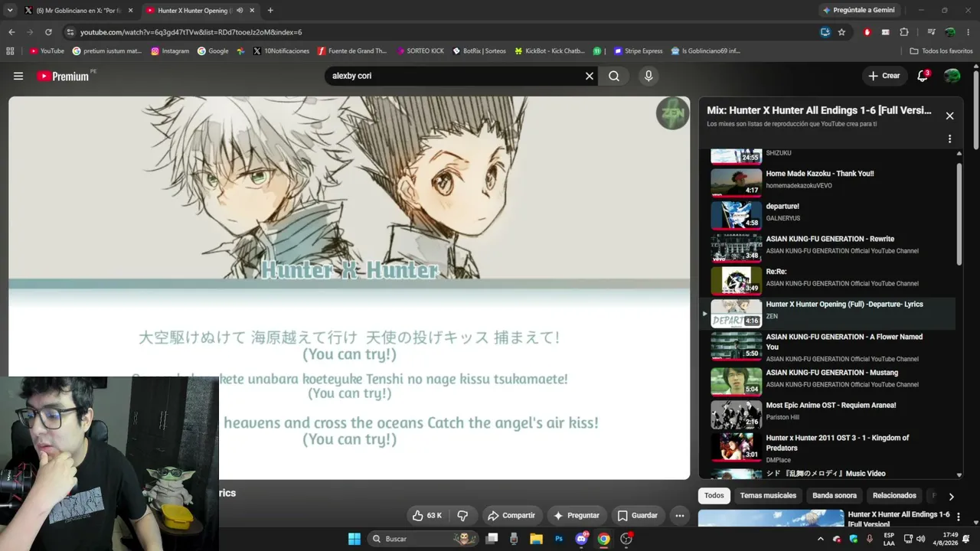This screenshot has height=551, width=980.
Task: Switch to the Mr Goblinciano X tab
Action: [78, 11]
